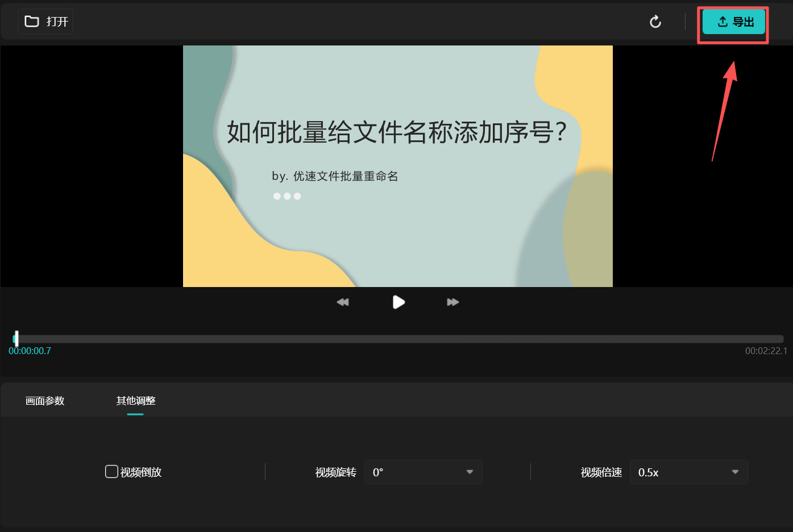Click the rewind playback icon

pyautogui.click(x=343, y=302)
